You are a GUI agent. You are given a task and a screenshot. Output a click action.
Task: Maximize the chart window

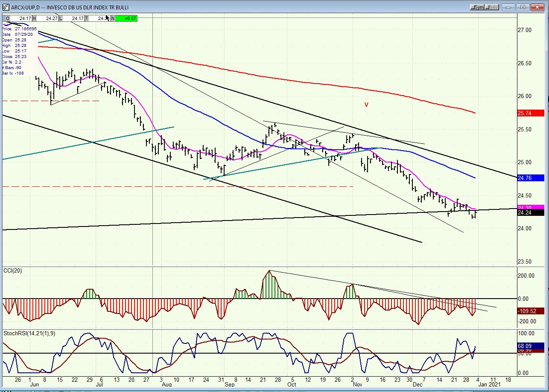(523, 7)
